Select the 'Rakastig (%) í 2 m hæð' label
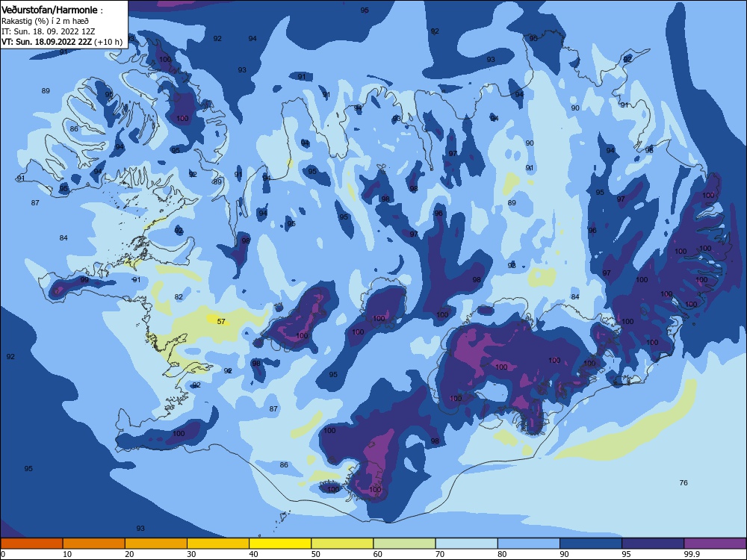 pos(45,21)
